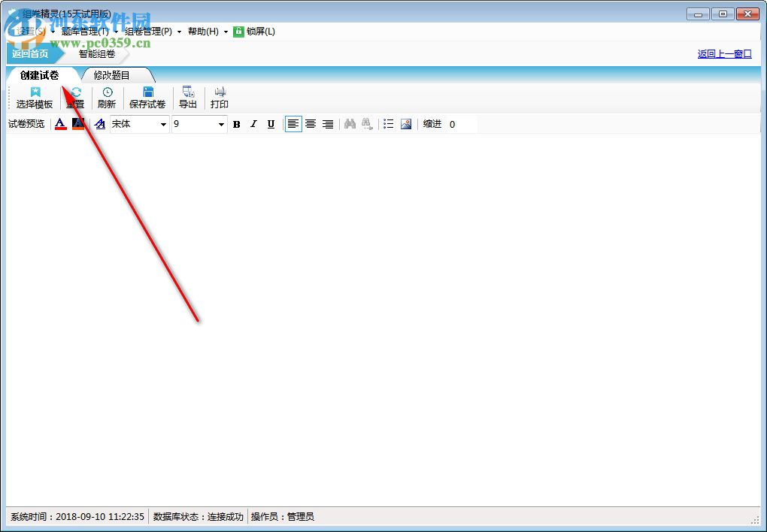This screenshot has width=767, height=532.
Task: Center align the text
Action: point(311,124)
